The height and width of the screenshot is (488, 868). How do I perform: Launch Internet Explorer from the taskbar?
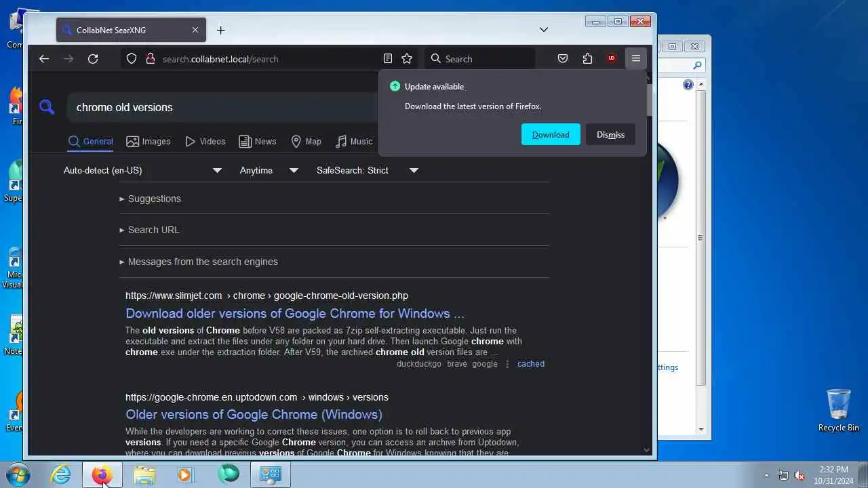click(61, 474)
